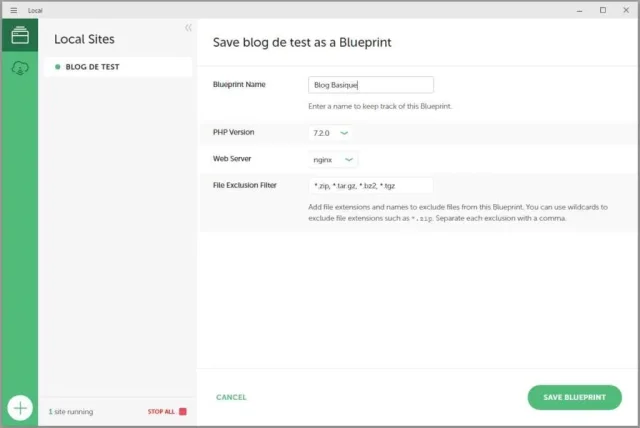
Task: Select the BLOG DE TEST site
Action: click(x=95, y=67)
